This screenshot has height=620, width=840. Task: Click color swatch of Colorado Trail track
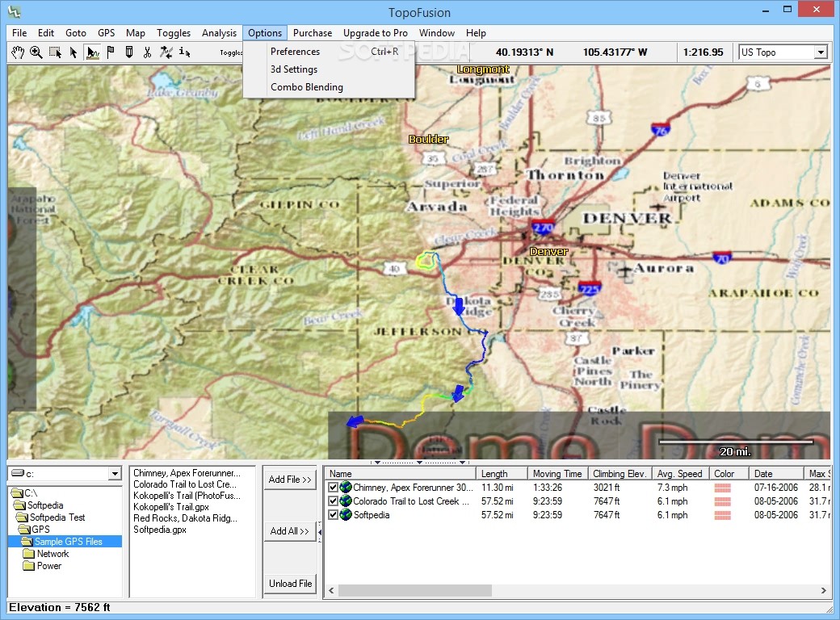tap(722, 501)
